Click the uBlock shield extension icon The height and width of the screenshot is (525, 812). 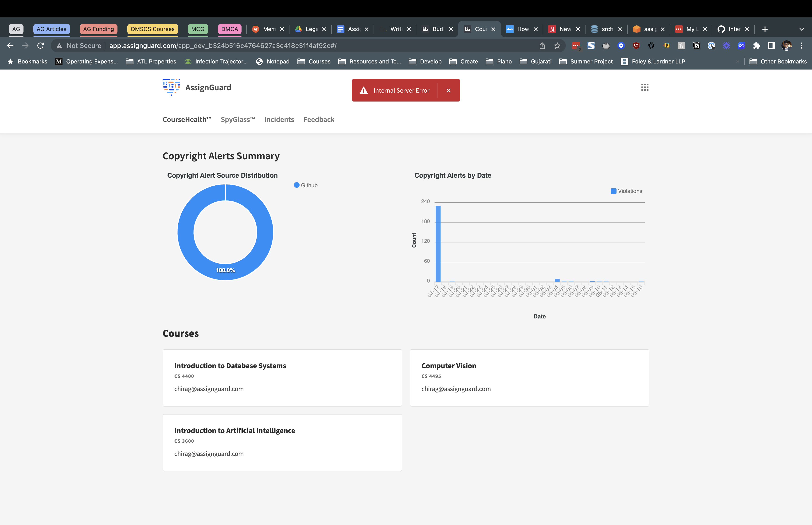(x=636, y=46)
